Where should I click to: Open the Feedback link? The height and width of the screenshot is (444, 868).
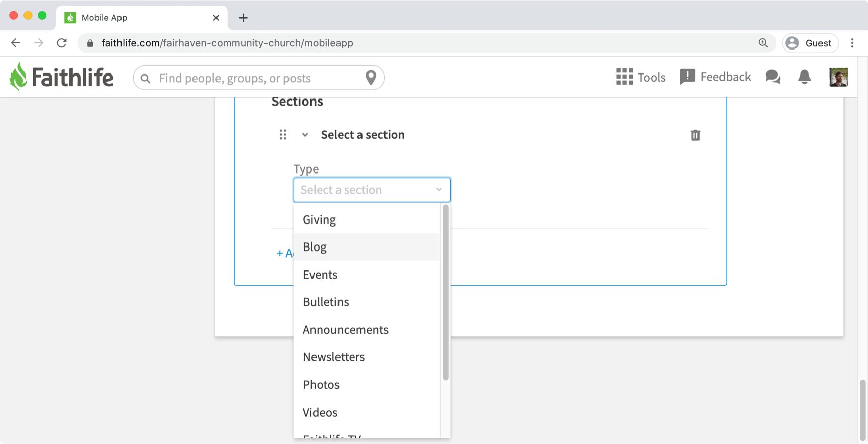pos(715,77)
